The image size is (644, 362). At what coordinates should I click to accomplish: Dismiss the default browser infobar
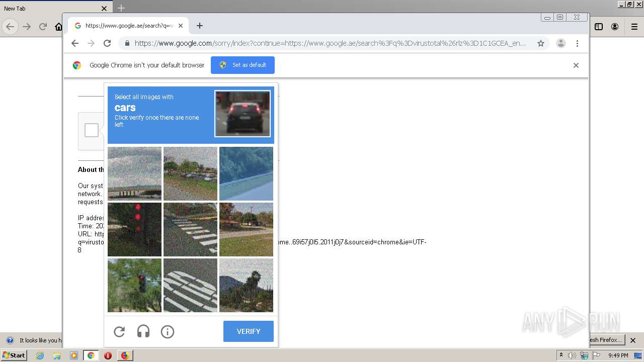pos(576,65)
